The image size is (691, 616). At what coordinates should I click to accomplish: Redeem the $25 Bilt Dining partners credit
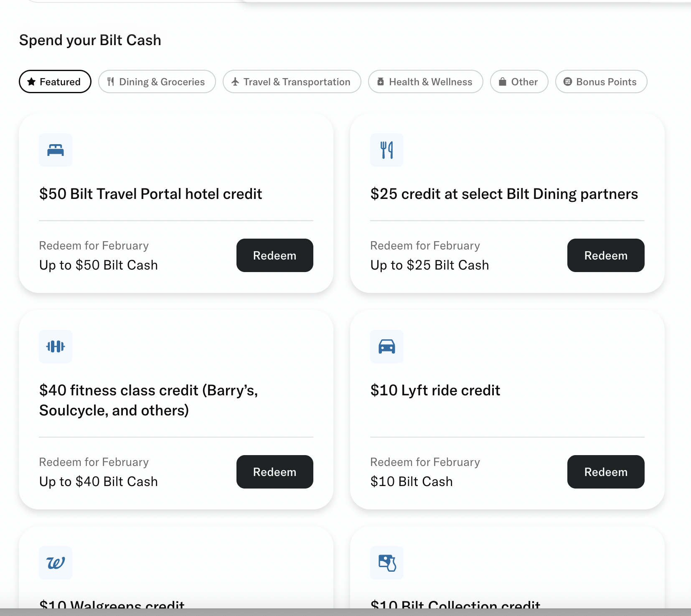tap(605, 255)
